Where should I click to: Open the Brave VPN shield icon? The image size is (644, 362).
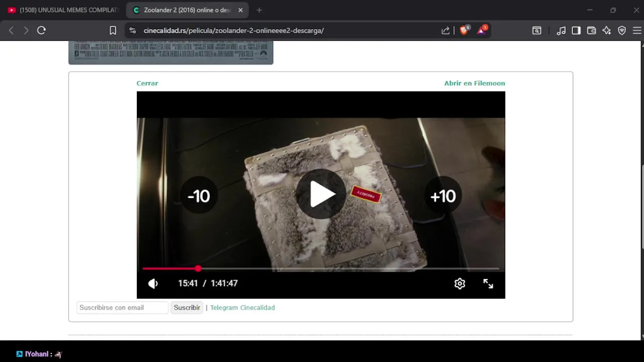pos(622,30)
